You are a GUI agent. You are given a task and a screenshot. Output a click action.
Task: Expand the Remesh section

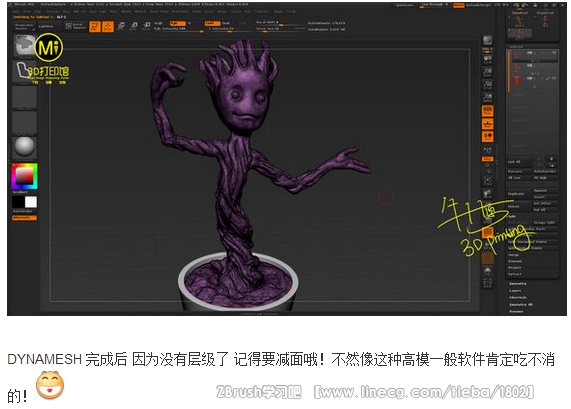(x=515, y=261)
